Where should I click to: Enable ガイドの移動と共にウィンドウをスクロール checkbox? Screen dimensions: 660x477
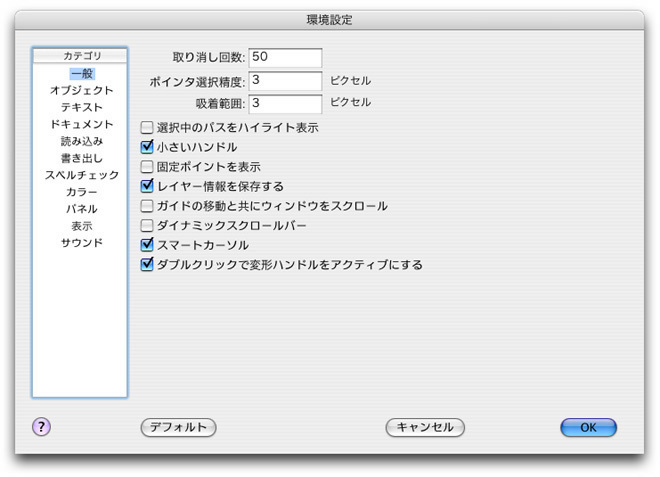pyautogui.click(x=147, y=206)
